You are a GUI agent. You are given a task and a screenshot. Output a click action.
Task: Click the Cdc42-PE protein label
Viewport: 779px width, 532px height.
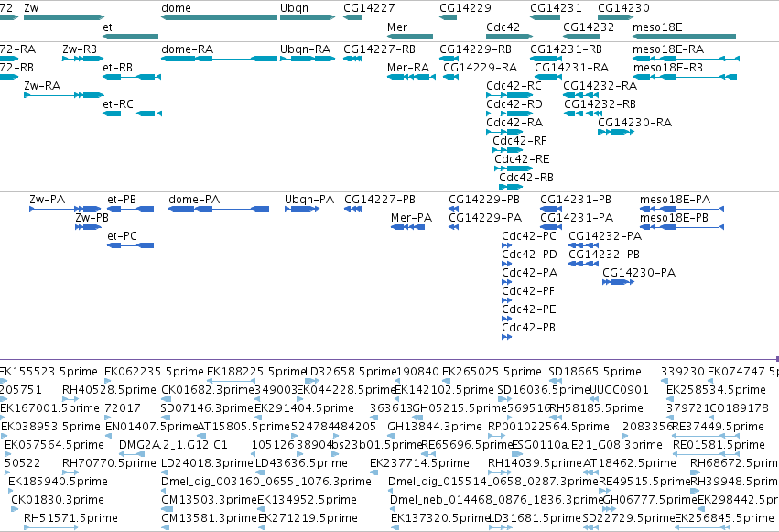[x=528, y=309]
